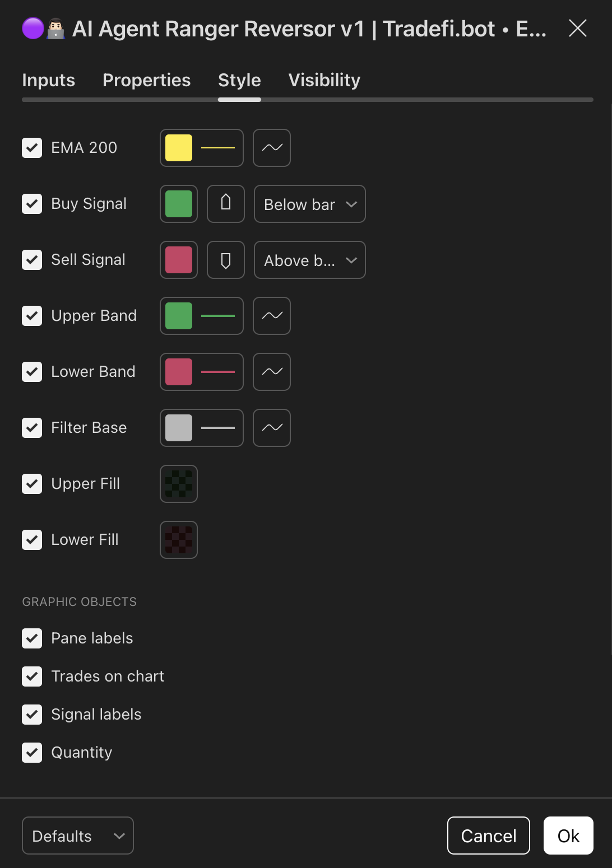Toggle the Quantity checkbox

[32, 753]
